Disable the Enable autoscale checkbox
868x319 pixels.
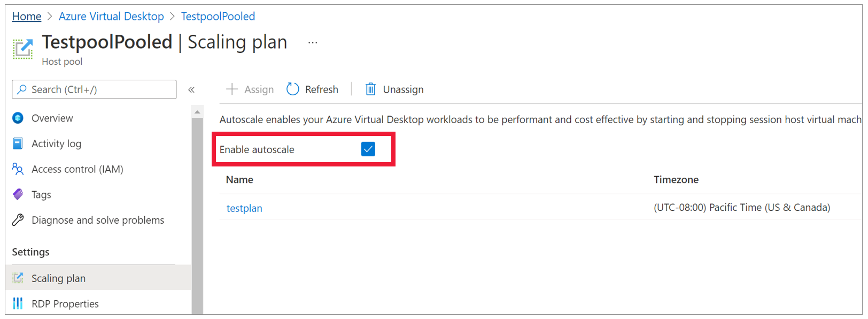[368, 149]
